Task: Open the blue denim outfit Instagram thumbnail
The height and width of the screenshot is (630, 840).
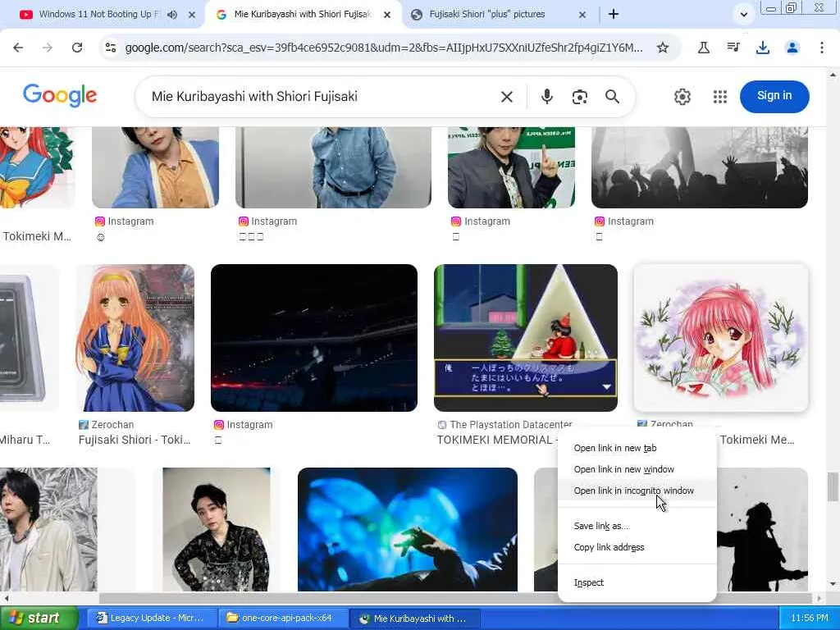Action: coord(333,167)
